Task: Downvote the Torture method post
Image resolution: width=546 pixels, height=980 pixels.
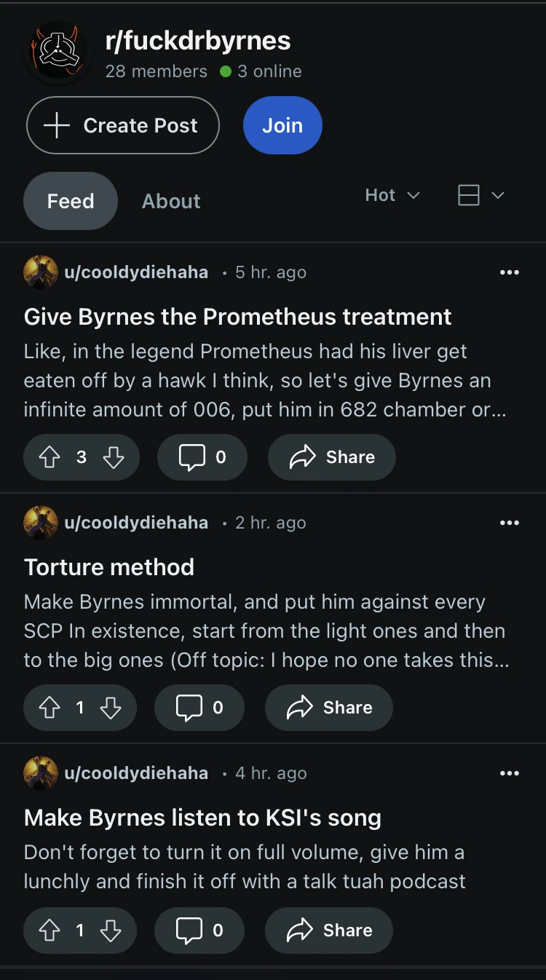Action: pyautogui.click(x=111, y=707)
